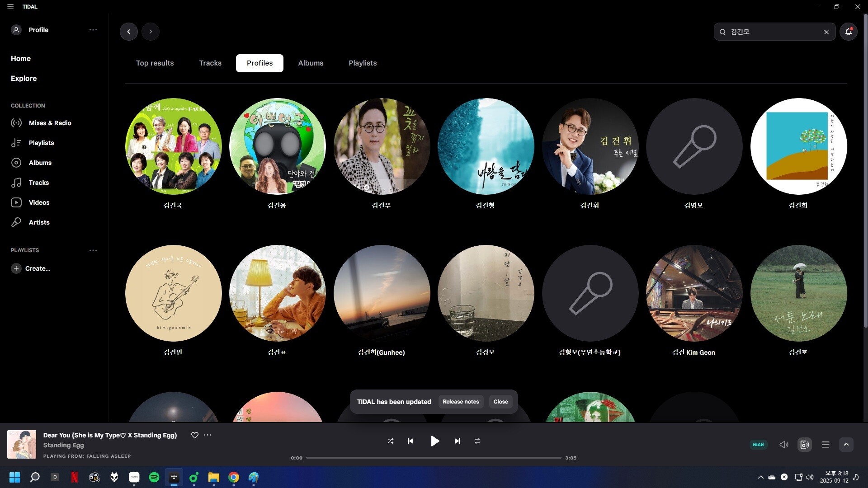Toggle shuffle playback
The image size is (868, 488).
[x=391, y=441]
